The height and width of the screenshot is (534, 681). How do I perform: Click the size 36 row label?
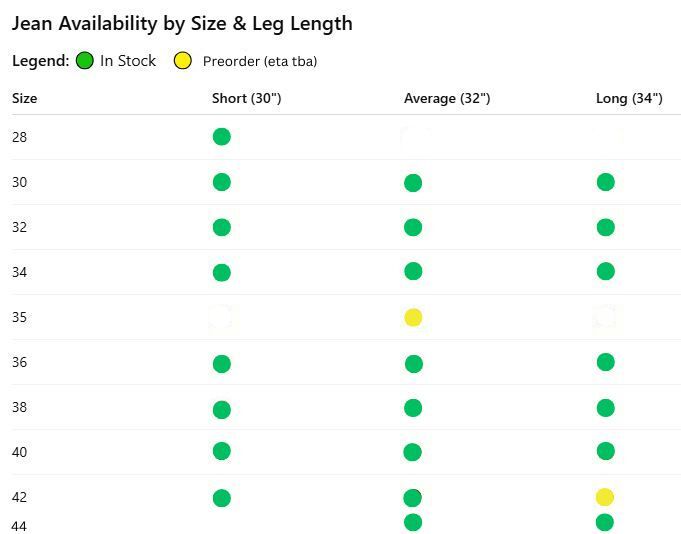(20, 362)
